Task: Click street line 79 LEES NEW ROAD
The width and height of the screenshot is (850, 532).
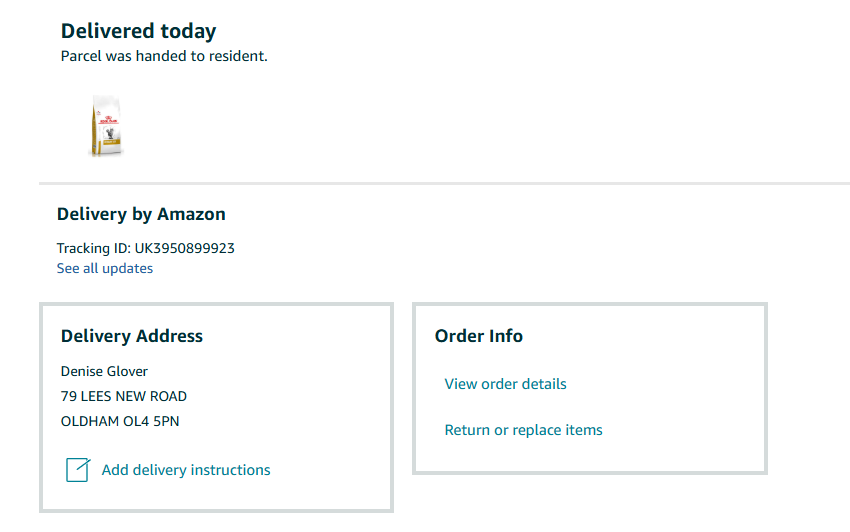Action: point(124,396)
